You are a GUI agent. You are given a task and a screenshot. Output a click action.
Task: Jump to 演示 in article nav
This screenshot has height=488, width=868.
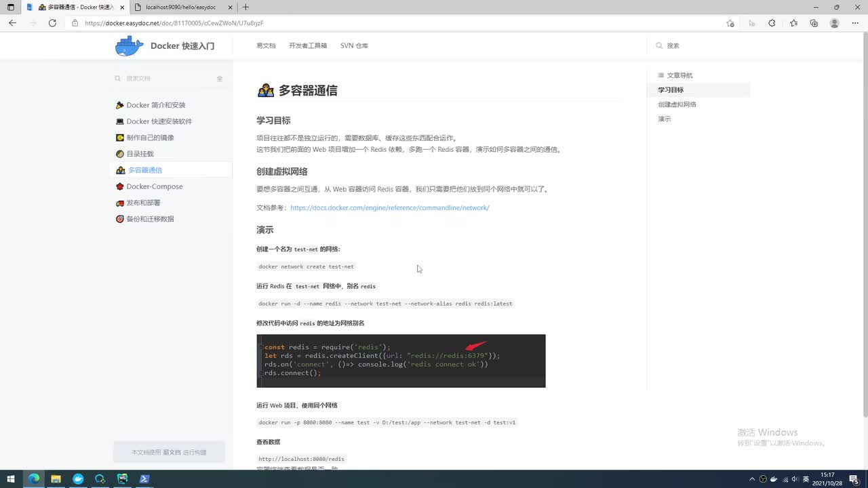point(664,119)
